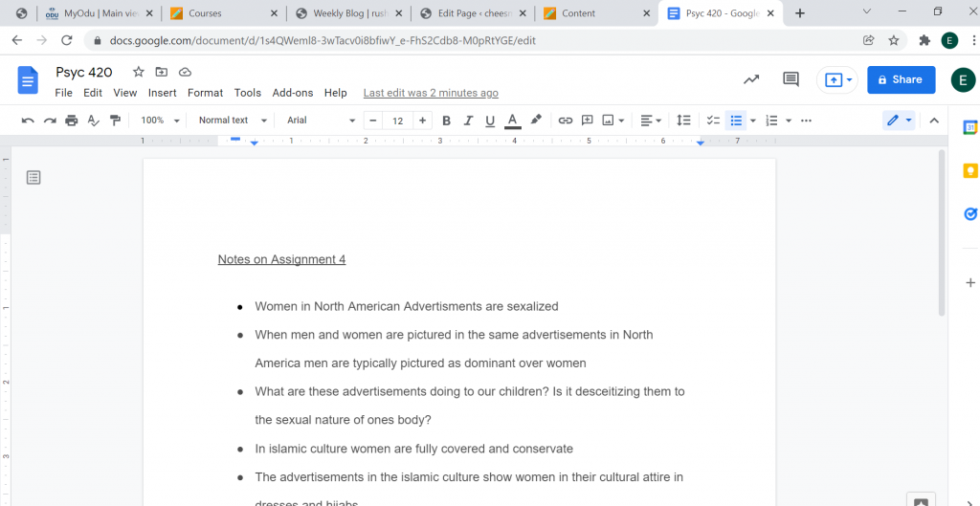Screen dimensions: 980x506
Task: Show the document outline icon
Action: click(x=33, y=178)
